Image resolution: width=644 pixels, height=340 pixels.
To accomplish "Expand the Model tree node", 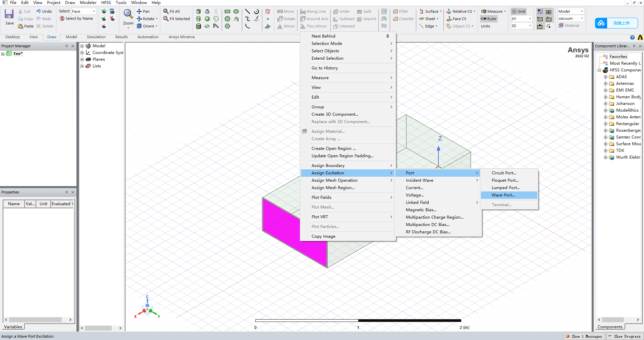I will [x=82, y=46].
